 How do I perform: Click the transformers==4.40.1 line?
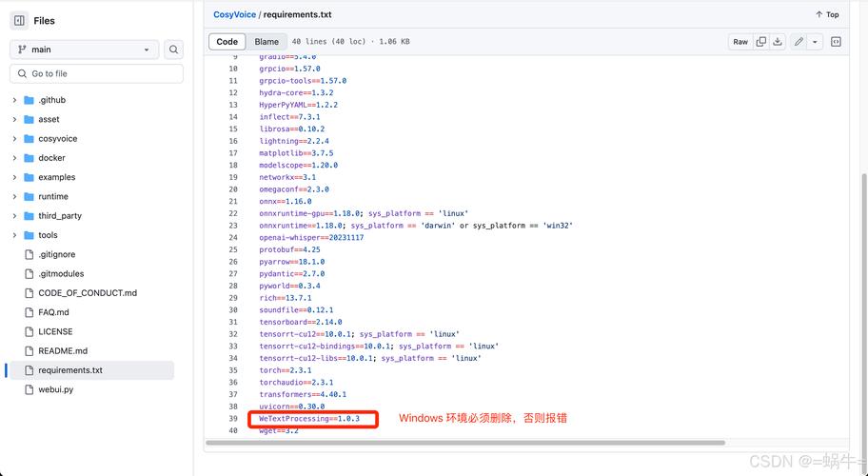pos(303,395)
